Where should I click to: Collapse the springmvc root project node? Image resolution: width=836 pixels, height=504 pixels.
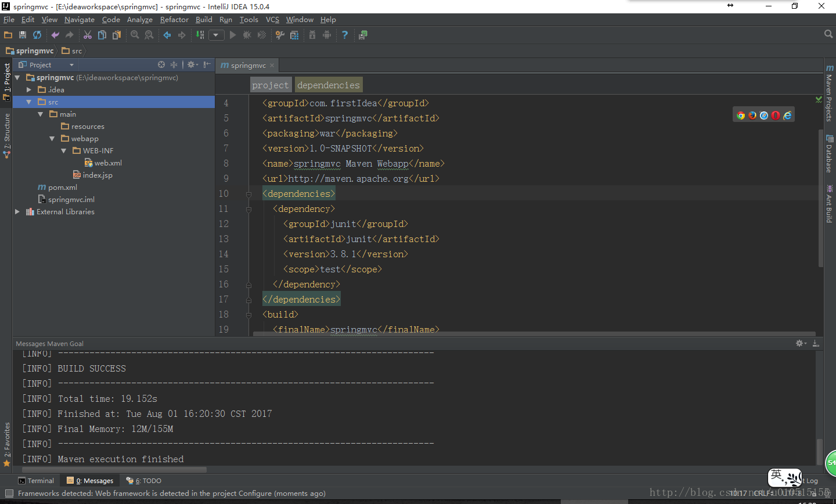(x=17, y=77)
